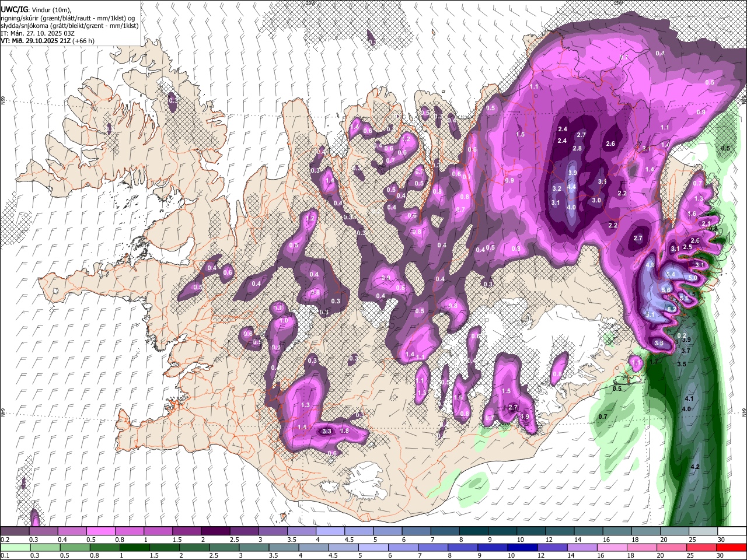The height and width of the screenshot is (560, 747).
Task: Click the '5.4' snow value on the map
Action: 671,274
